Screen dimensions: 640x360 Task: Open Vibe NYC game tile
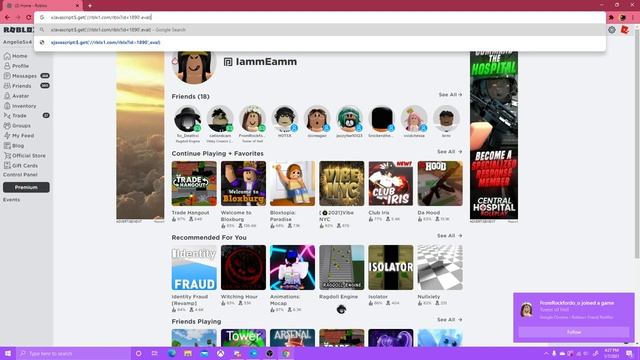pyautogui.click(x=342, y=183)
